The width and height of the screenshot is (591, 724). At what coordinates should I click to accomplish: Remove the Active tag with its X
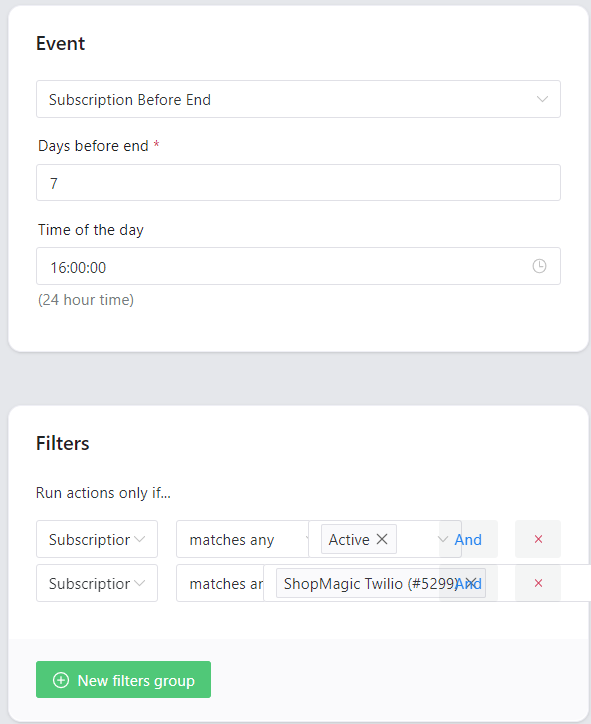382,539
